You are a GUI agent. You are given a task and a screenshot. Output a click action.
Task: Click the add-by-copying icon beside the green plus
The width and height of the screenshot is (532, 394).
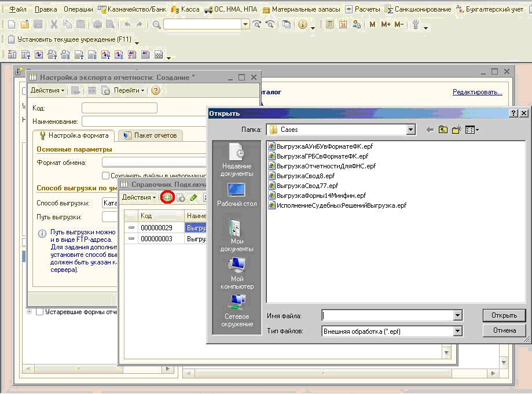coord(181,197)
